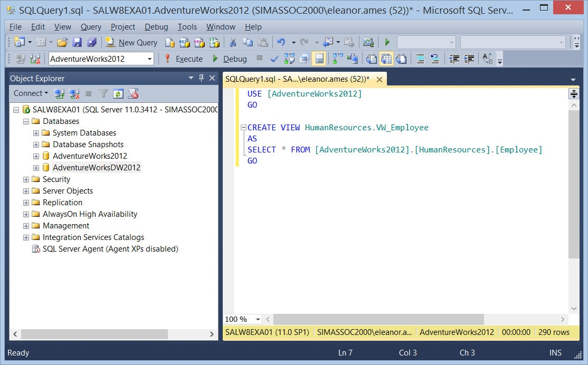Viewport: 588px width, 365px height.
Task: Click the Undo arrow icon
Action: [281, 42]
